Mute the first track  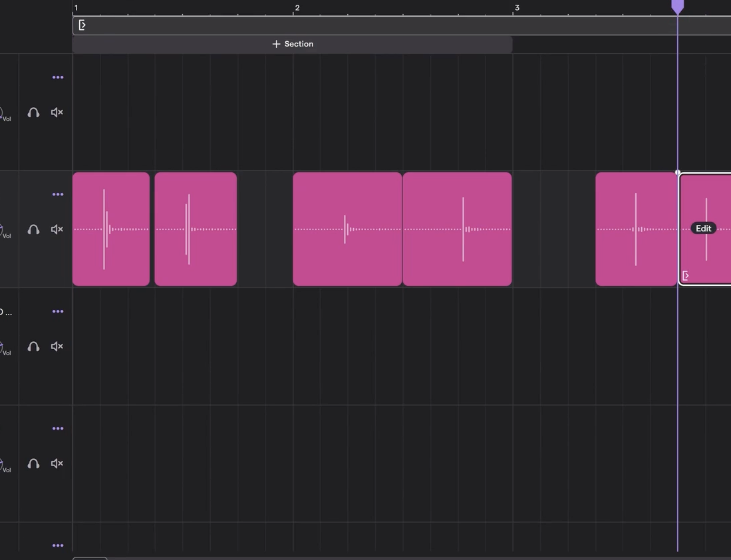click(57, 112)
